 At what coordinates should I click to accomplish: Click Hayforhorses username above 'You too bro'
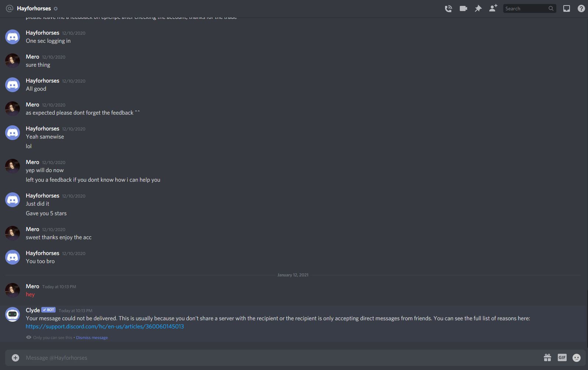tap(42, 253)
